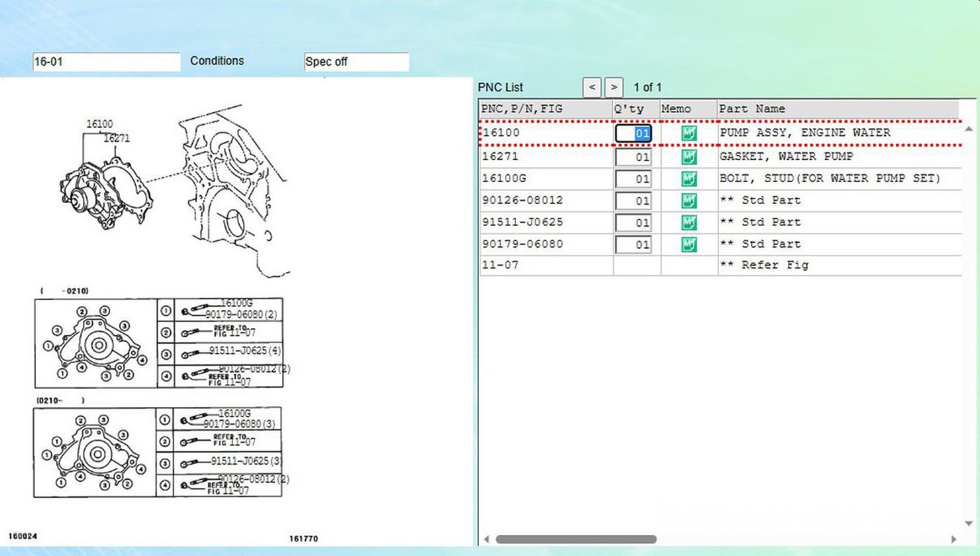Screen dimensions: 980x556
Task: Click 16271 gasket callout in diagram
Action: click(x=117, y=138)
